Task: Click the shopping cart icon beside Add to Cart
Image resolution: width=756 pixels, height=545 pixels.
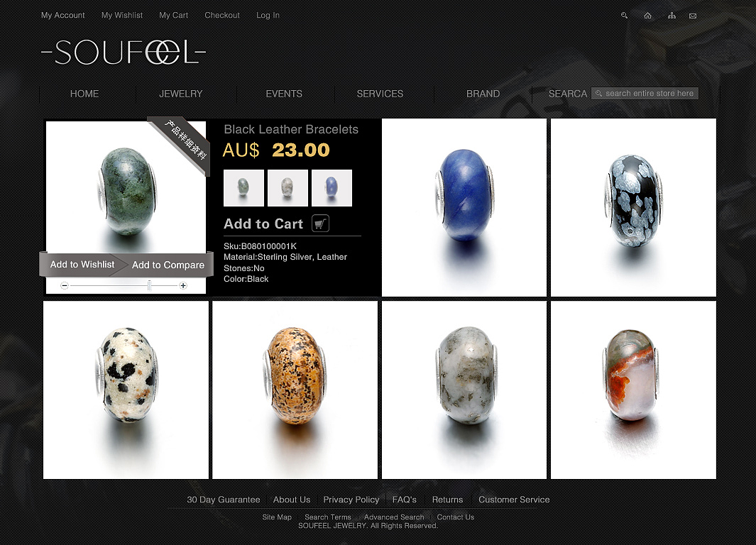Action: pyautogui.click(x=320, y=223)
